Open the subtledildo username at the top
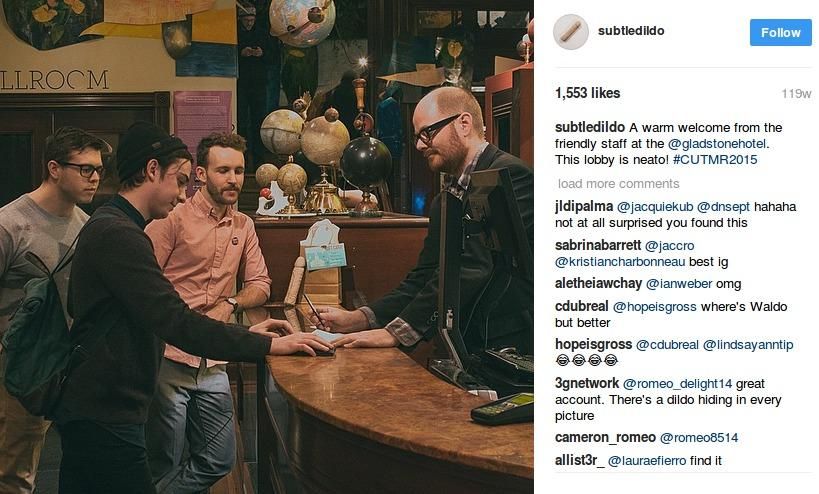819x494 pixels. [631, 31]
